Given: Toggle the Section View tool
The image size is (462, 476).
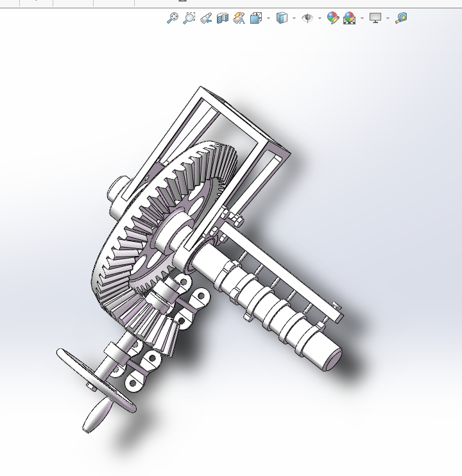Looking at the screenshot, I should click(x=223, y=18).
